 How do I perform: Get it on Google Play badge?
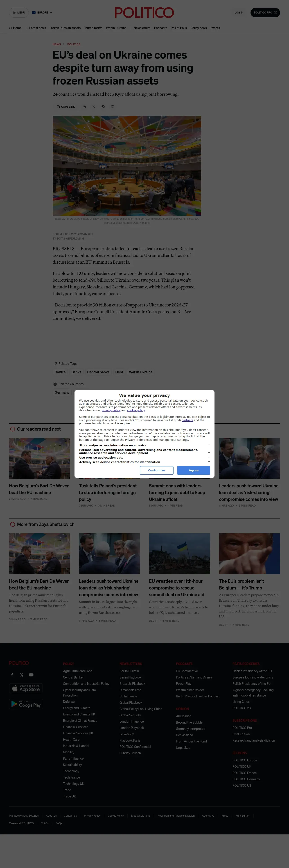[x=26, y=704]
